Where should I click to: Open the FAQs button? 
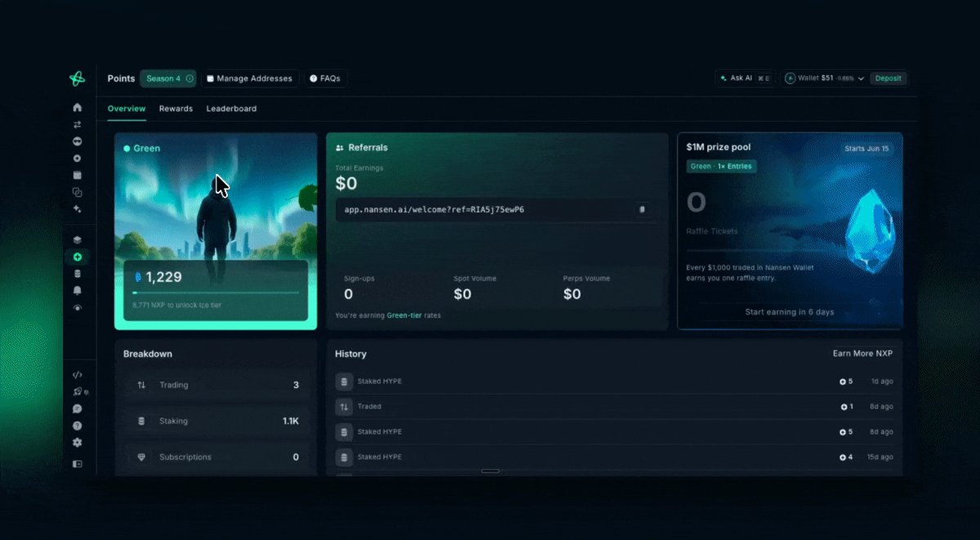326,78
